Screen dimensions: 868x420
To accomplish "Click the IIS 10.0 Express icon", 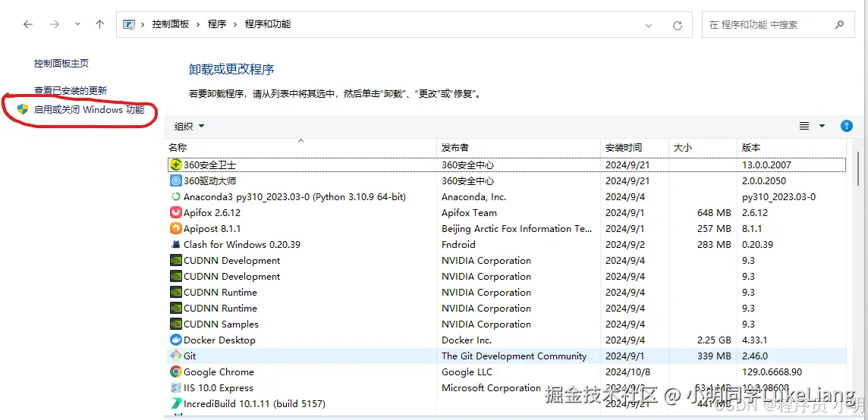I will 176,388.
